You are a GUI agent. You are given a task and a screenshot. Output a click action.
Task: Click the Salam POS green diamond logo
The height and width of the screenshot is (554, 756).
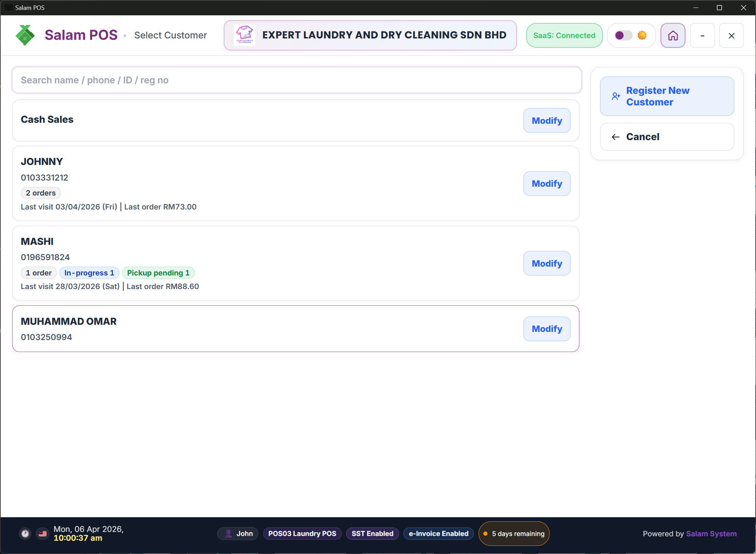(x=25, y=35)
